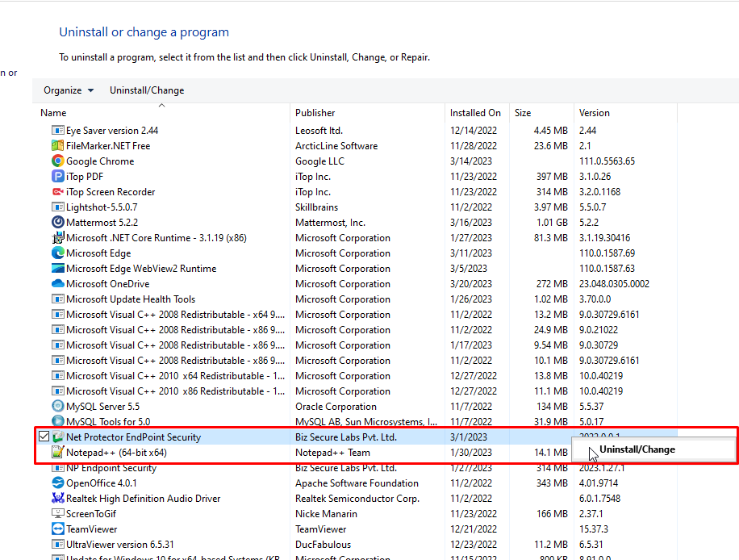Select the TeamViewer program icon
Viewport: 739px width, 560px height.
pos(58,529)
